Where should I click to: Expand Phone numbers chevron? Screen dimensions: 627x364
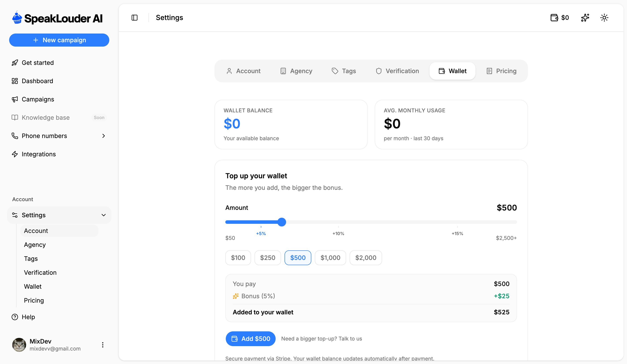[x=103, y=136]
